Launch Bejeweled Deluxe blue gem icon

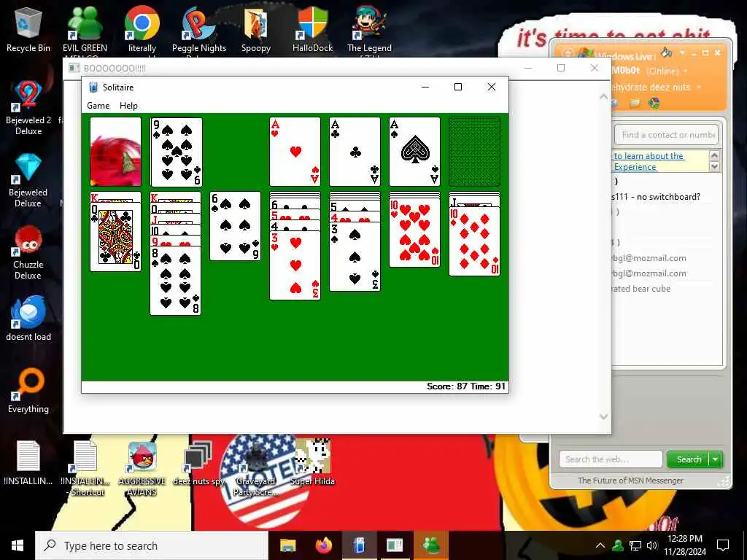click(28, 180)
